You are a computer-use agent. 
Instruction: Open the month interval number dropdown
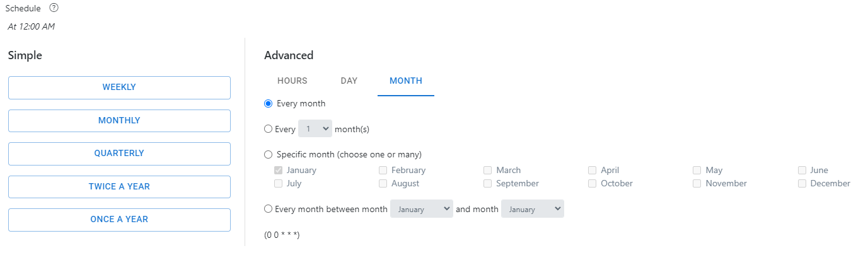[315, 129]
